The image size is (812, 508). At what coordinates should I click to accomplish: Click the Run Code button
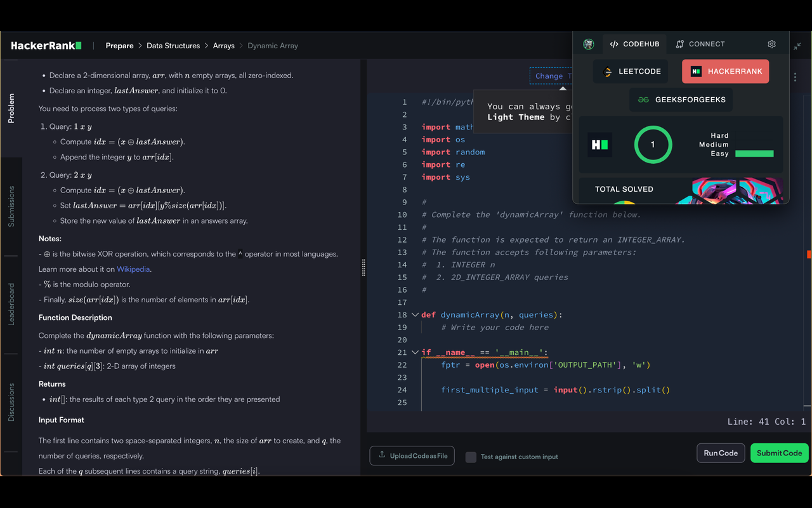721,453
